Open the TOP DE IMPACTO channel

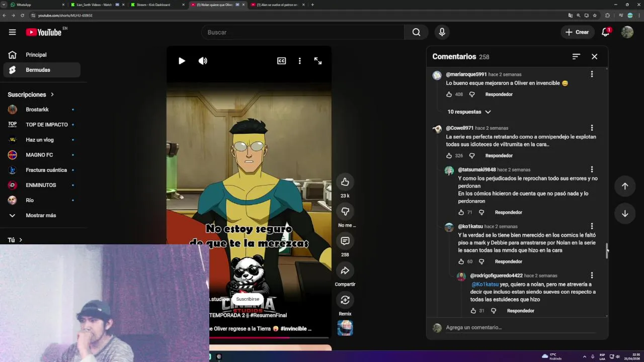coord(42,125)
